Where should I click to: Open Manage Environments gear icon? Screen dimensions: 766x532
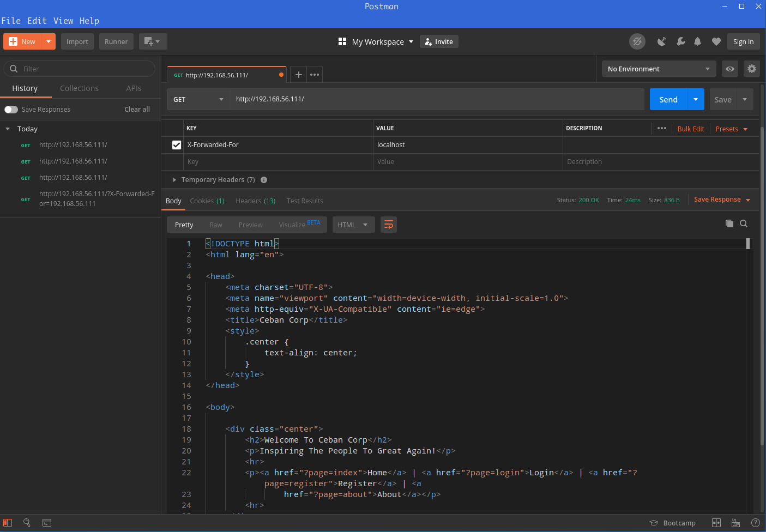coord(752,69)
